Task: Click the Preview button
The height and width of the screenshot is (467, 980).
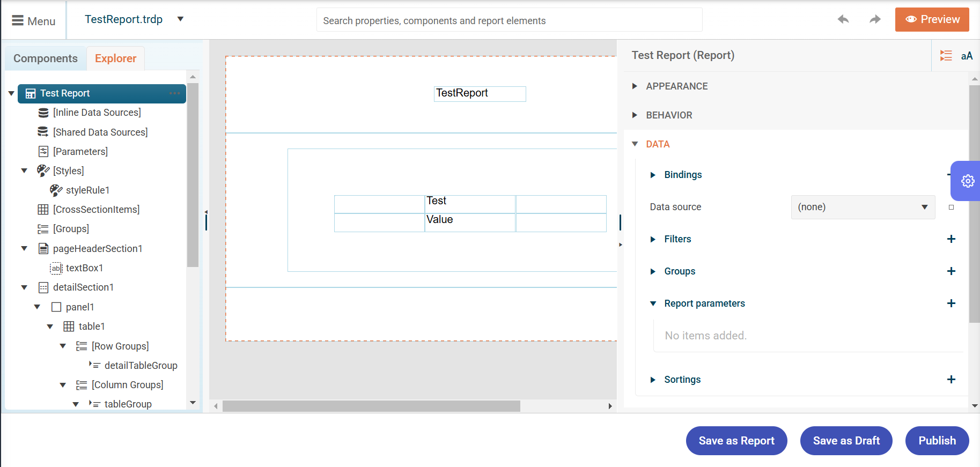Action: tap(932, 20)
